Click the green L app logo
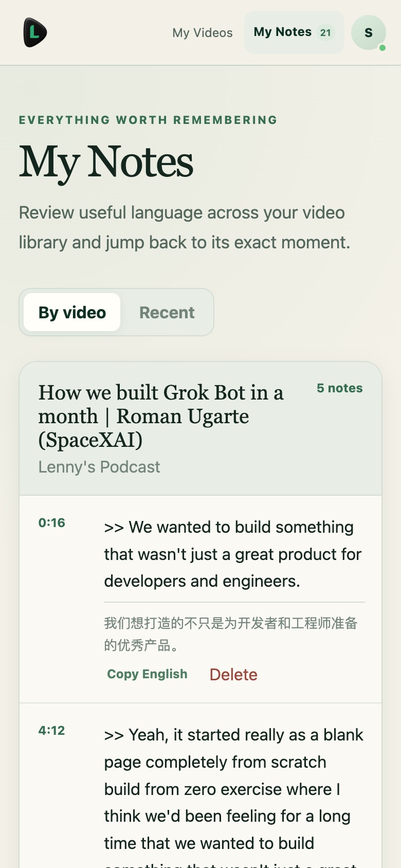401x868 pixels. point(35,32)
